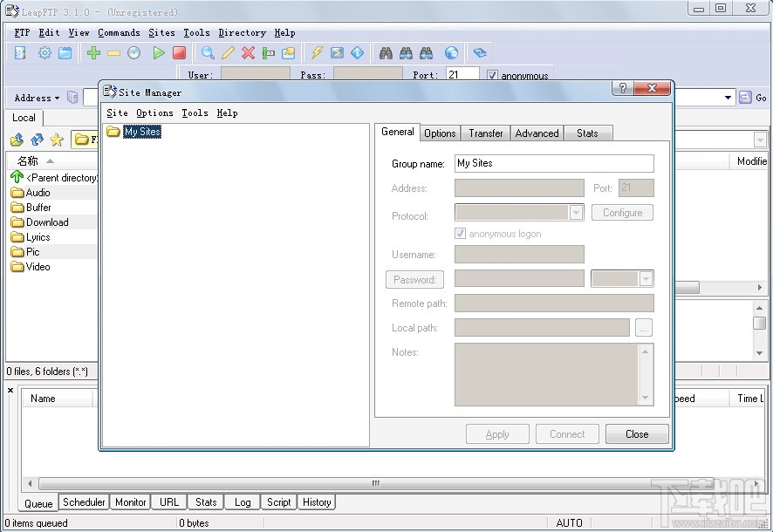Open the dropdown next to Password field

646,279
